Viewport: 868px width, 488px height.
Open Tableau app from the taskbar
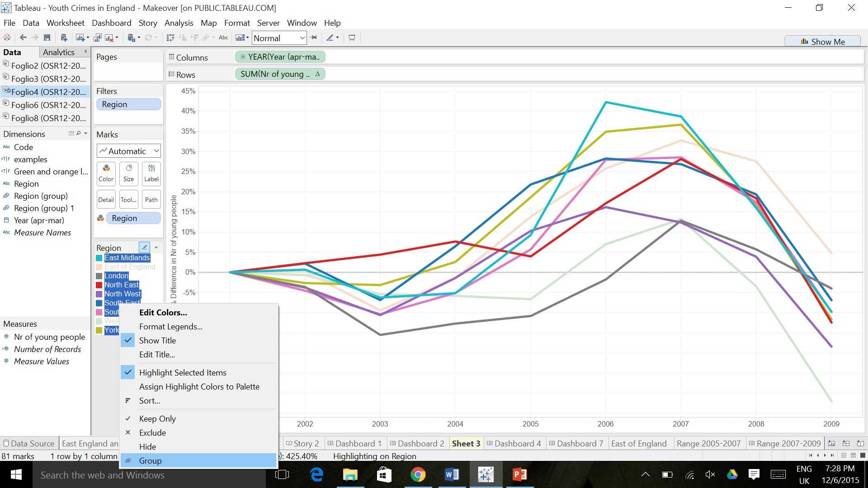(486, 474)
